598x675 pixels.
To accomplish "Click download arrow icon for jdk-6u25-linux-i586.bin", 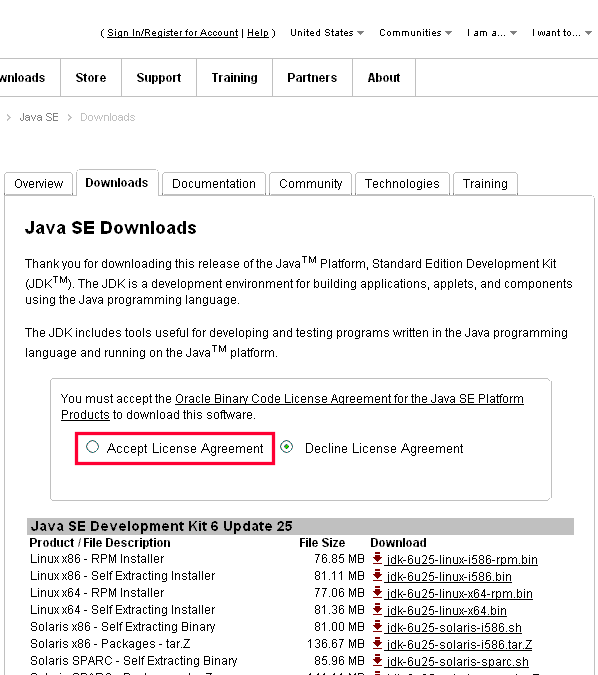I will click(378, 575).
